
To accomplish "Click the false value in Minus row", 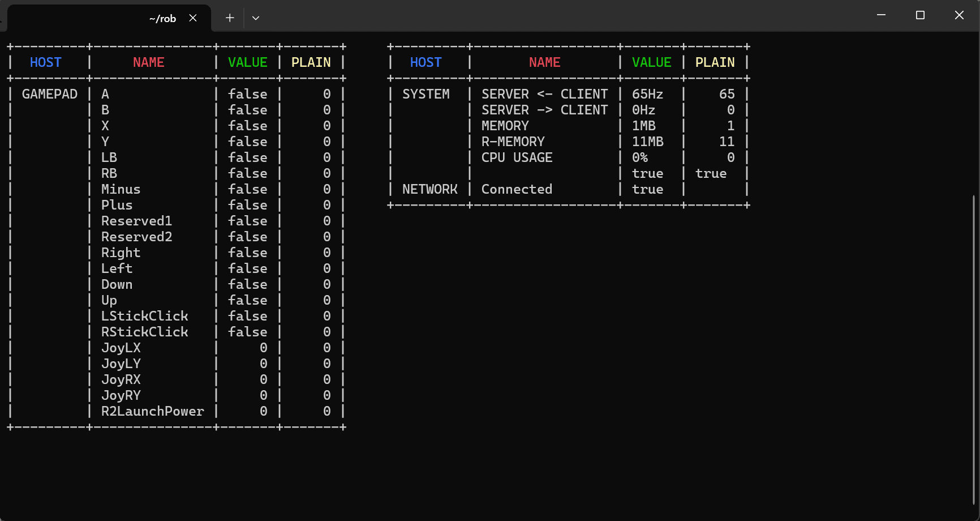I will point(247,189).
